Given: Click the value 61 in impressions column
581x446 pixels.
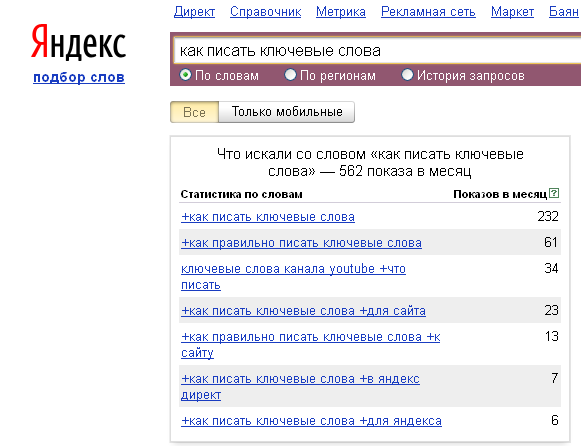Looking at the screenshot, I should click(551, 242).
